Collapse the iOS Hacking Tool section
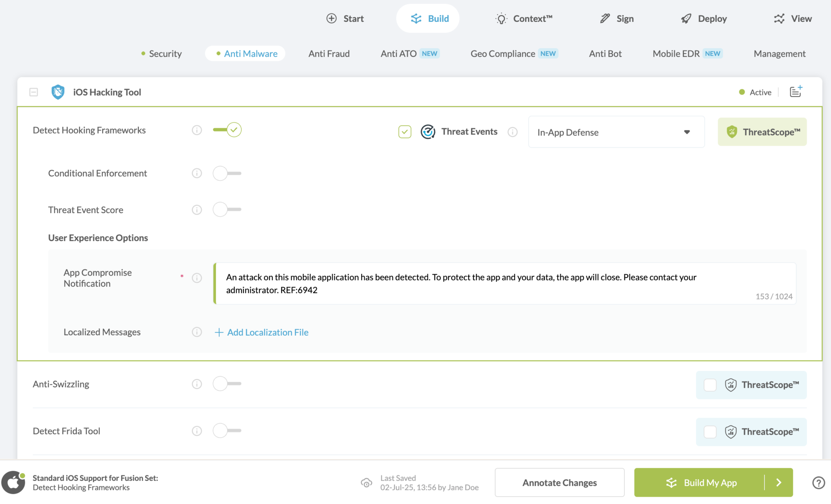The image size is (831, 504). point(34,92)
